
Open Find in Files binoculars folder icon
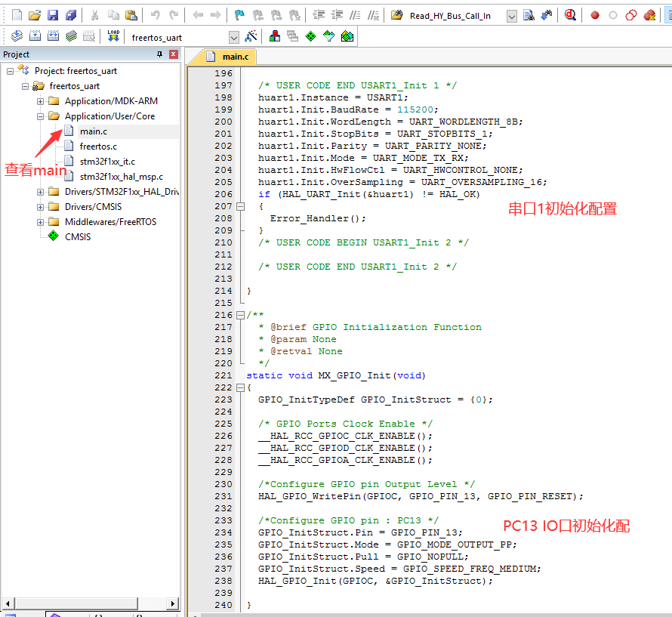[x=397, y=15]
